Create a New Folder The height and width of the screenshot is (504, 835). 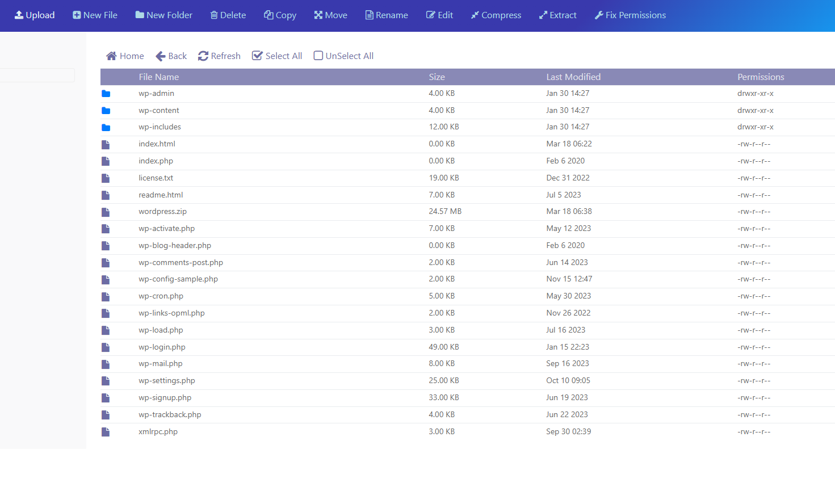pos(163,15)
